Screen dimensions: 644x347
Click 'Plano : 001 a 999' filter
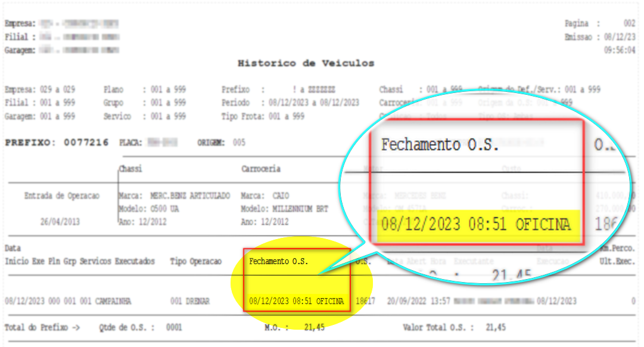[x=145, y=89]
